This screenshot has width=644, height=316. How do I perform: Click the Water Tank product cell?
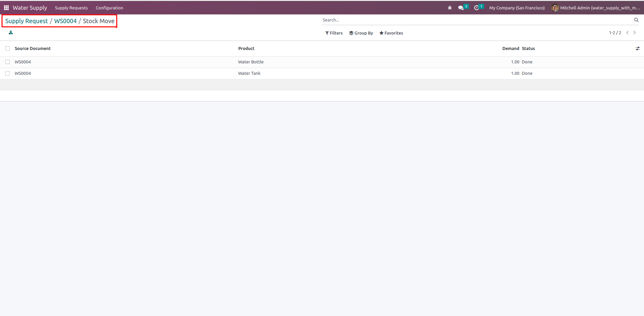[249, 73]
